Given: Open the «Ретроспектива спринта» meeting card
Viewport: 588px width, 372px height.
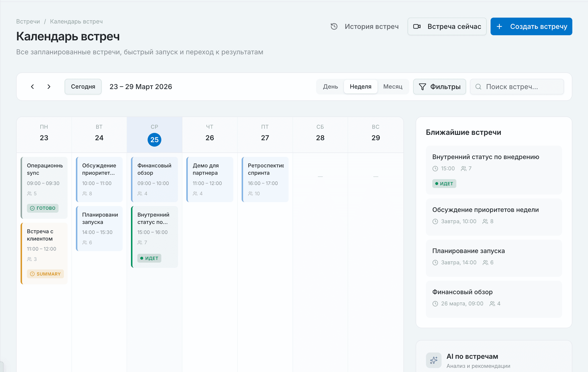Looking at the screenshot, I should 265,179.
